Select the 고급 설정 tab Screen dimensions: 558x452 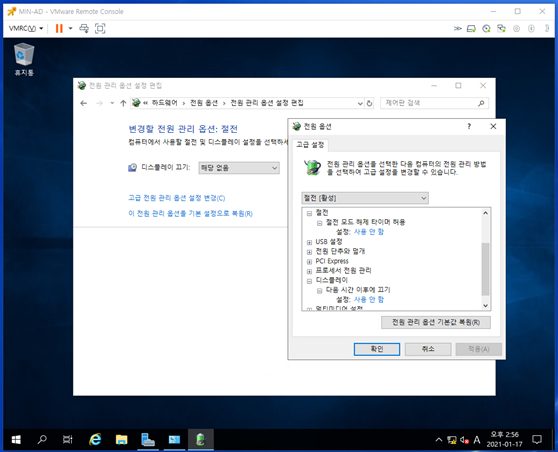pos(310,144)
